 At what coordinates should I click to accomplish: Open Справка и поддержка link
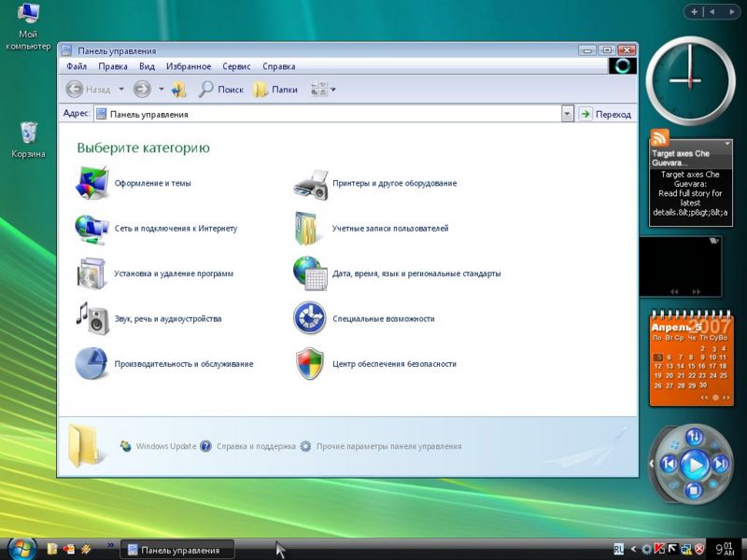(248, 446)
